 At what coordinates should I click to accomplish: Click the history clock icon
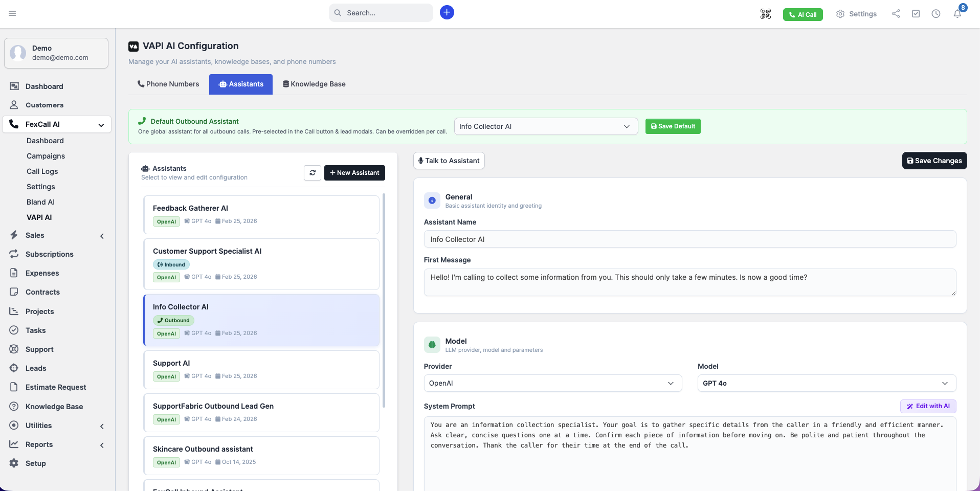(937, 14)
